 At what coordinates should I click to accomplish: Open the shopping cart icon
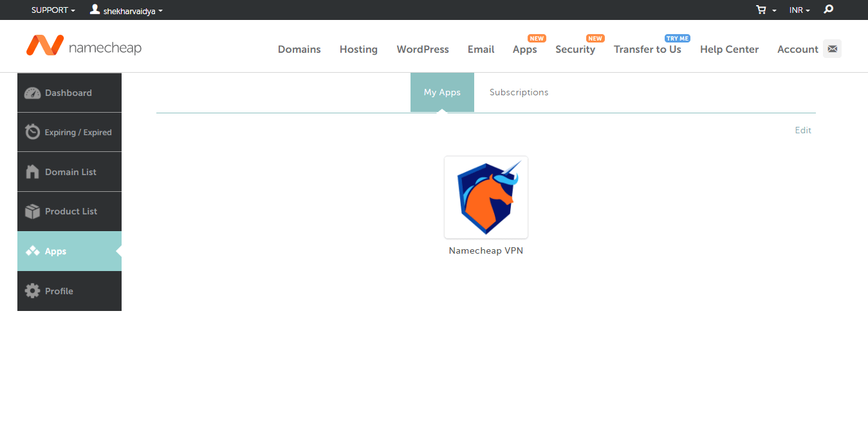coord(762,10)
